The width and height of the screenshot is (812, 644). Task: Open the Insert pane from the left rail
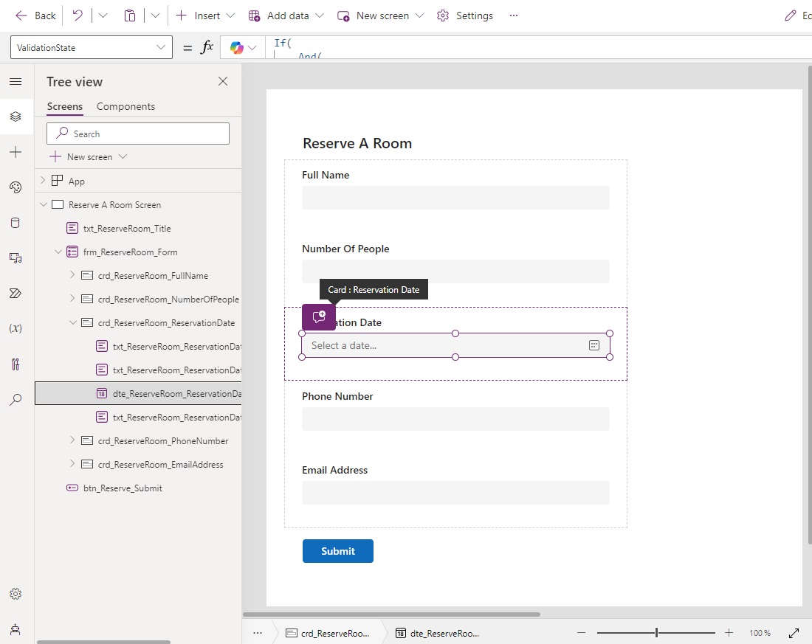pyautogui.click(x=16, y=152)
